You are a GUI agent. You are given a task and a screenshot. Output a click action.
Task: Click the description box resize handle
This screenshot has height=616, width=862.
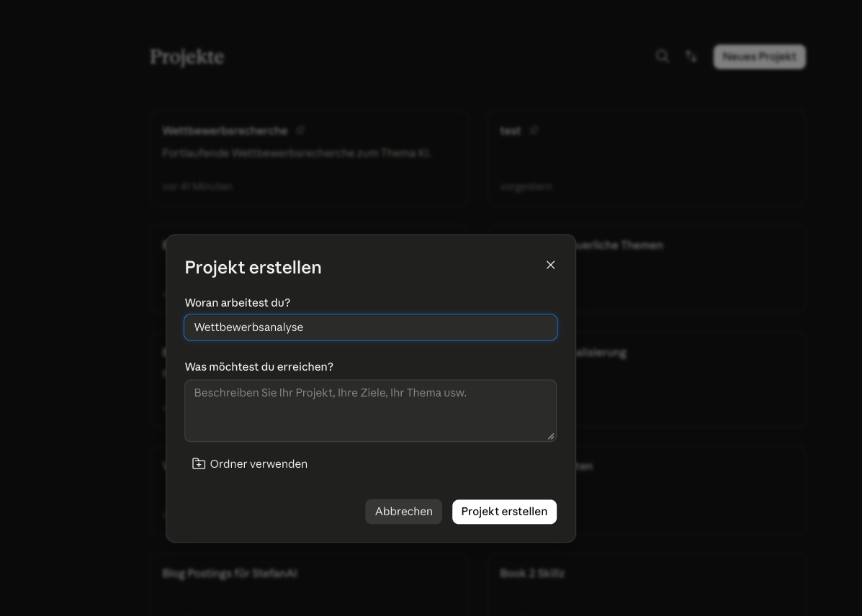click(x=551, y=436)
